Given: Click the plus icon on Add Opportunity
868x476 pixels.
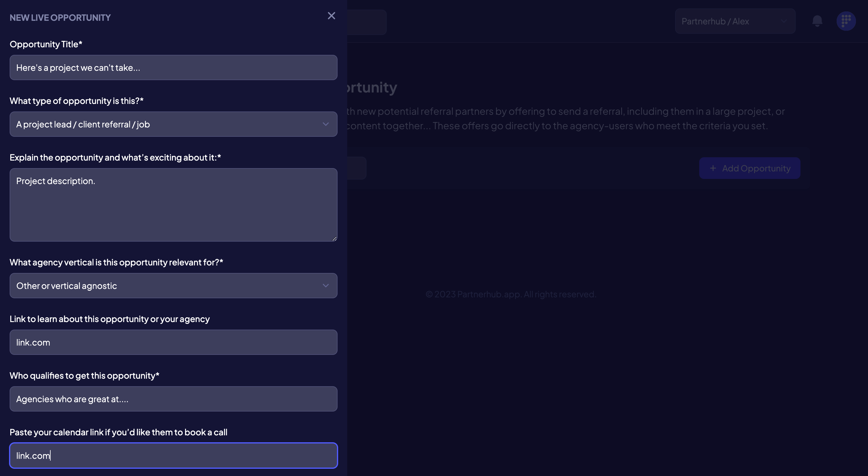Looking at the screenshot, I should point(713,168).
